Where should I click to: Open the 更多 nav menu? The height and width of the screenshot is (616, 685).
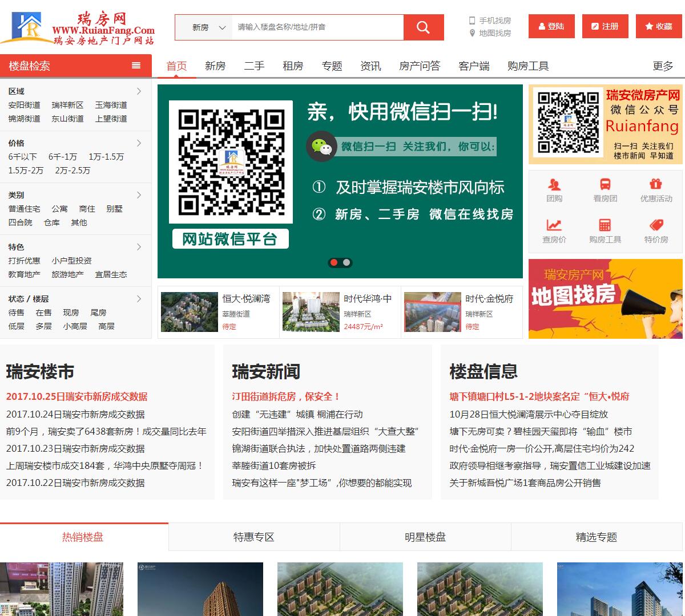click(x=663, y=66)
